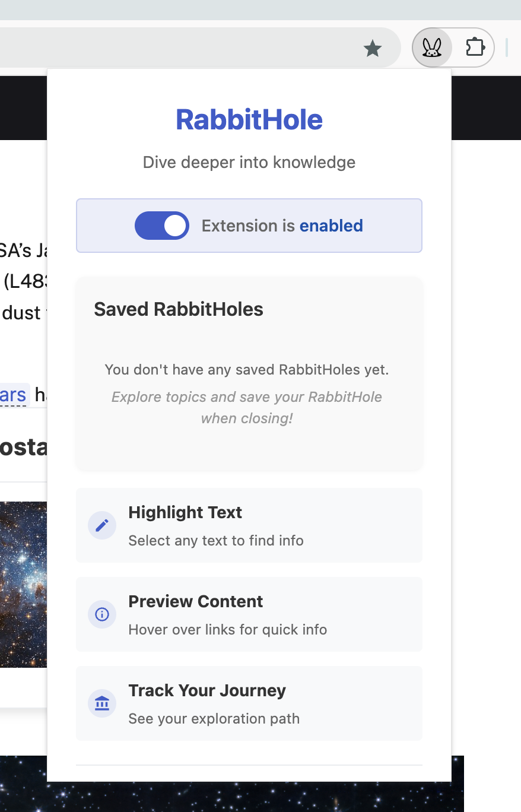Image resolution: width=521 pixels, height=812 pixels.
Task: Click the RabbitHole logo heading
Action: coord(249,119)
